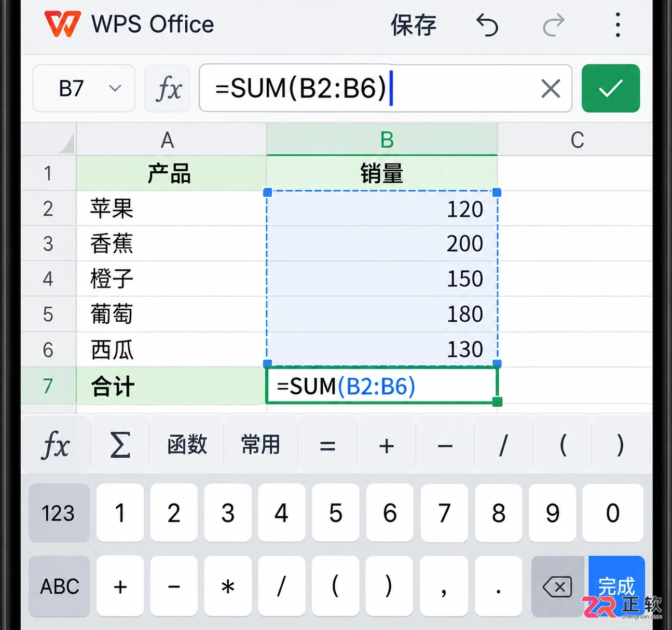Tap the 8 key

tap(498, 513)
